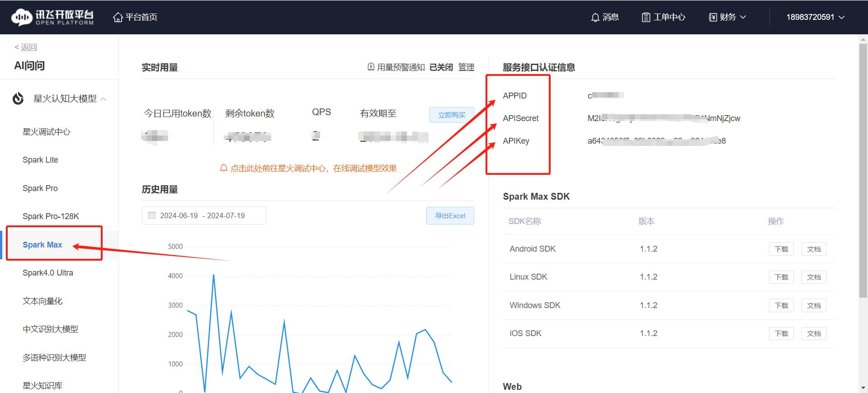Viewport: 868px width, 393px height.
Task: Click the 历史用量 heading
Action: coord(160,189)
